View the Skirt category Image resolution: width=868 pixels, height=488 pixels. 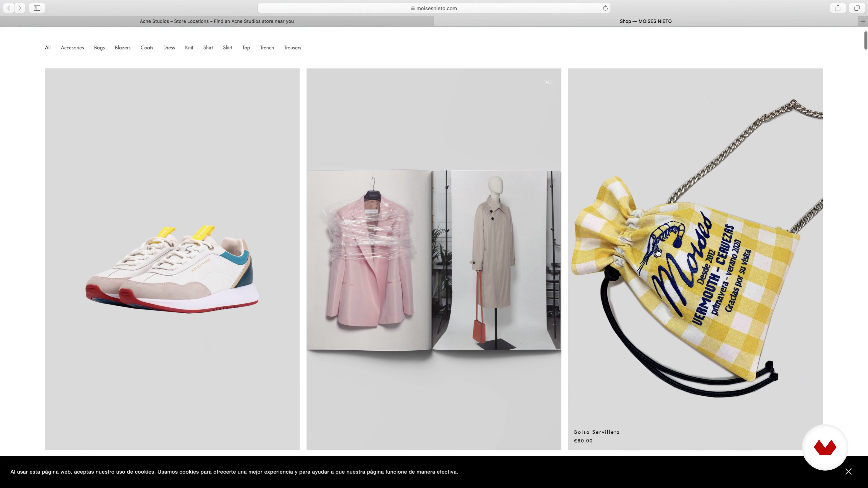coord(228,47)
